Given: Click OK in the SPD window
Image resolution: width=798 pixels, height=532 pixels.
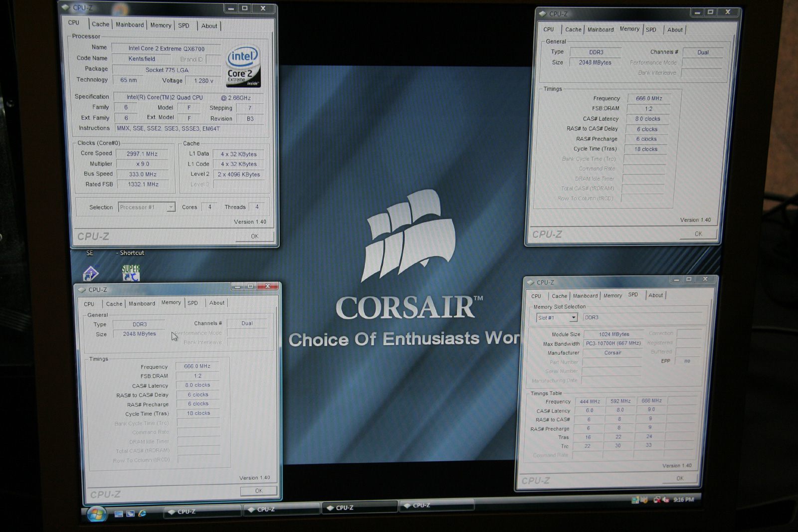Looking at the screenshot, I should tap(680, 478).
